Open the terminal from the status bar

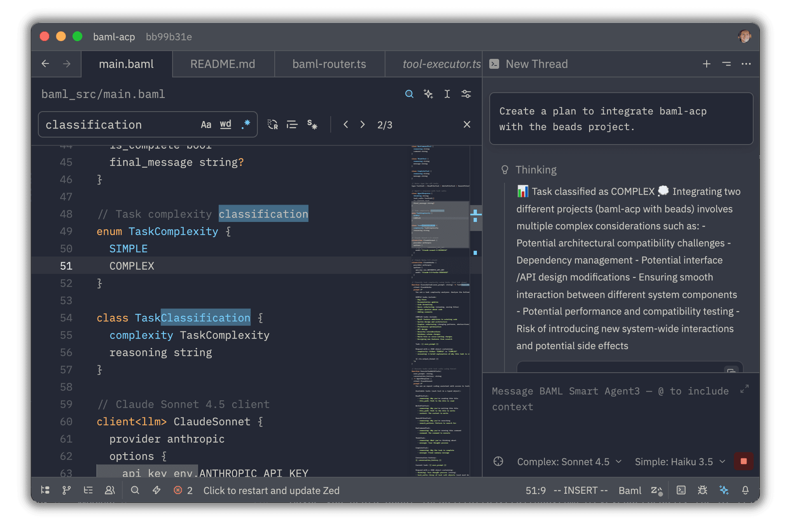[x=681, y=490]
